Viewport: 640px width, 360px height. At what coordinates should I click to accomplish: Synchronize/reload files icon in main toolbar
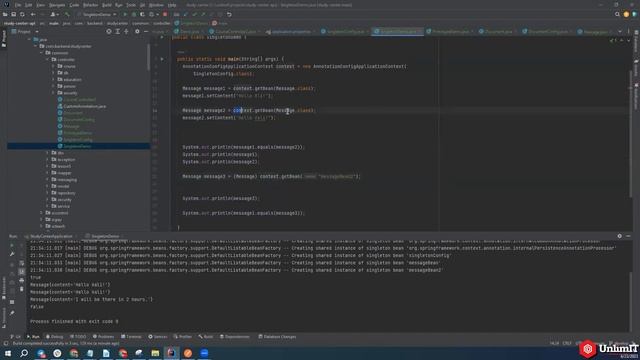(22, 14)
